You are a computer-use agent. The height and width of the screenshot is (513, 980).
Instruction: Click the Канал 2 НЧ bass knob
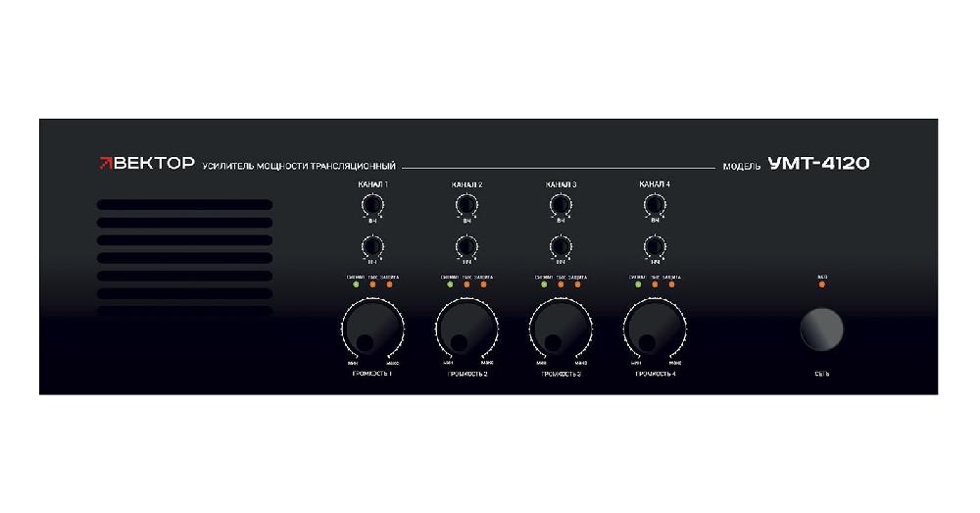tap(466, 245)
